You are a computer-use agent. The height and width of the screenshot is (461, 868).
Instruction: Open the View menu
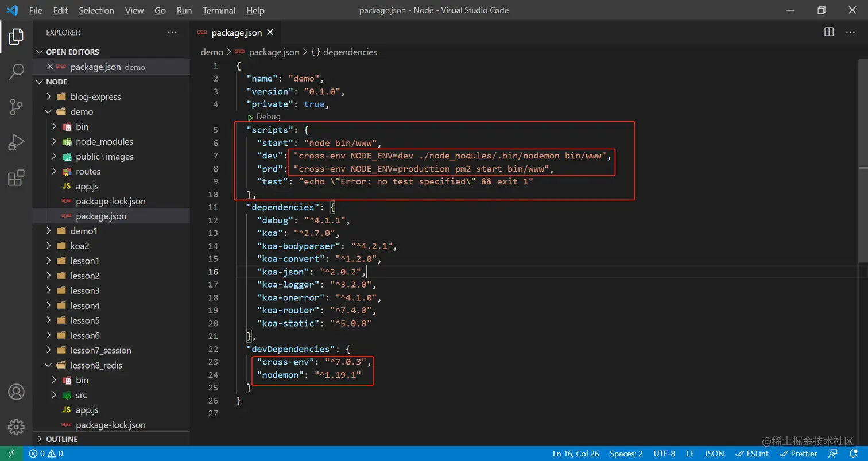[134, 10]
